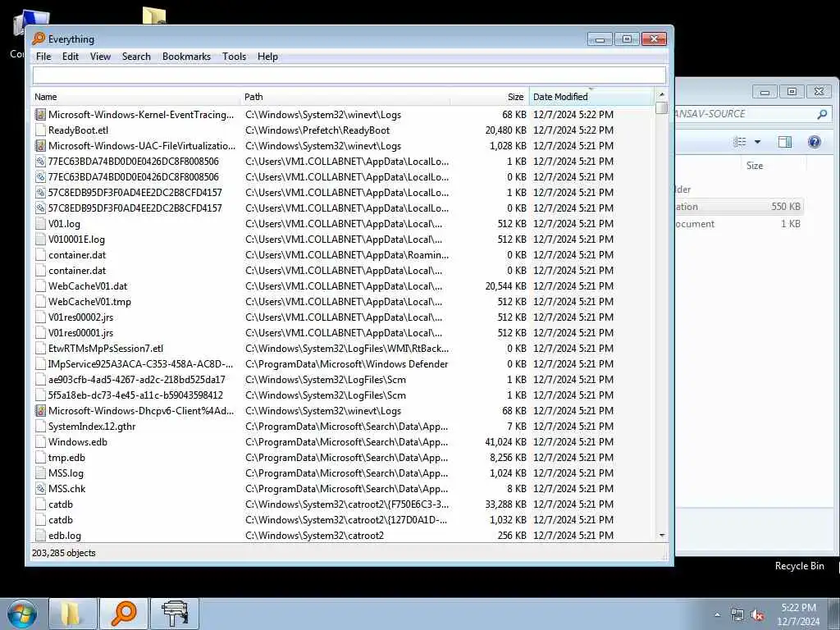Click path C:\Windows\Prefetch\ReadyBoot
840x630 pixels.
[x=317, y=130]
